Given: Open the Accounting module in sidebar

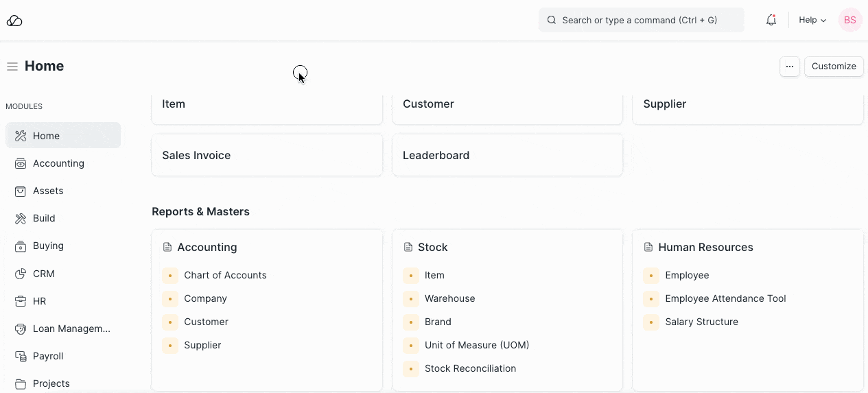Looking at the screenshot, I should pyautogui.click(x=58, y=163).
